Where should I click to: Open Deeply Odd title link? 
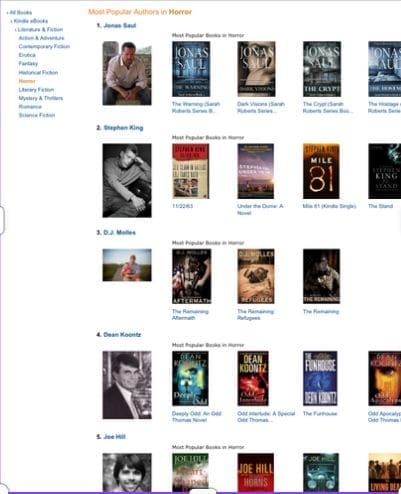coord(196,417)
